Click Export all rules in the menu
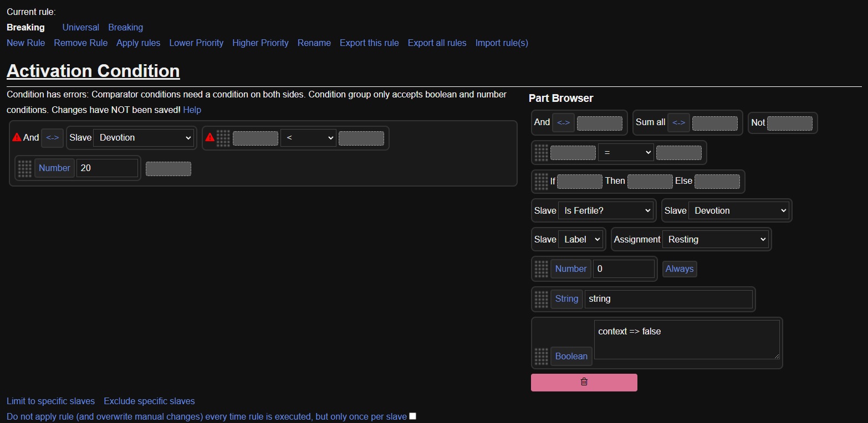 (437, 43)
